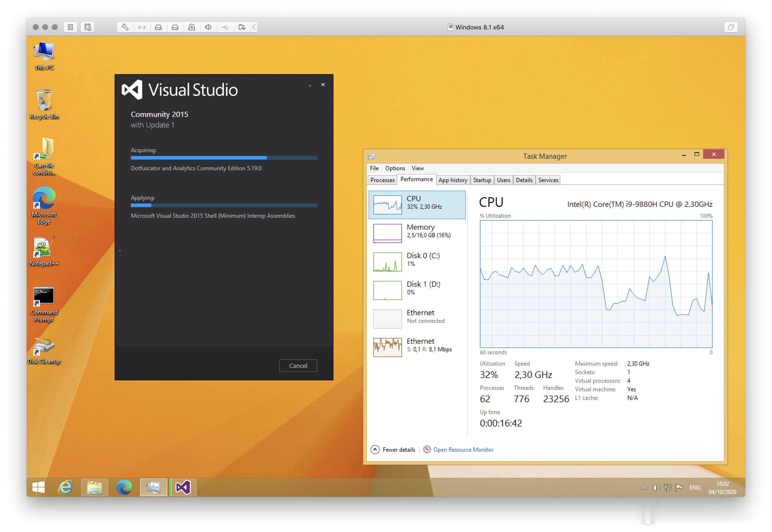Viewport: 772px width, 532px height.
Task: Select the Notepad++ desktop shortcut
Action: [44, 252]
